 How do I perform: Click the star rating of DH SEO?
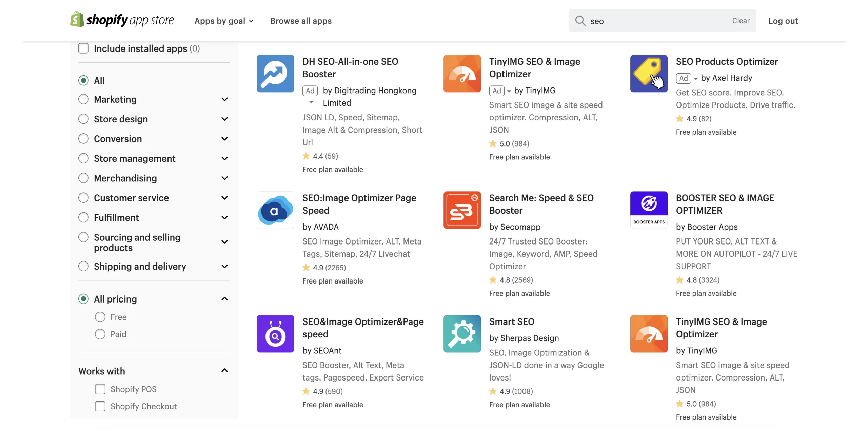306,156
